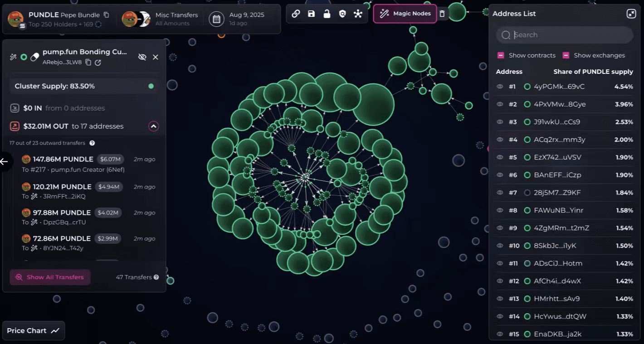Click the $0 IN incoming transfers icon

15,108
